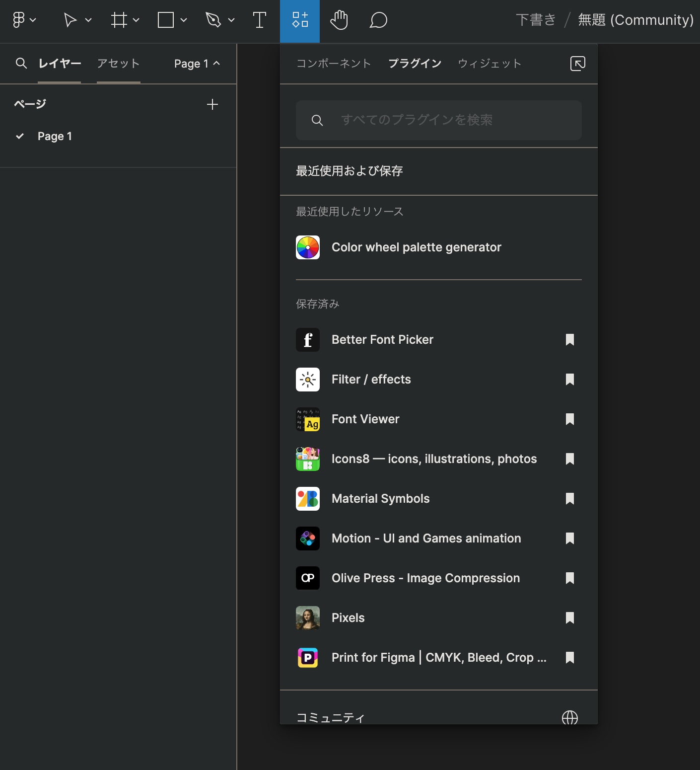700x770 pixels.
Task: Click the Material Symbols plugin icon
Action: tap(308, 499)
